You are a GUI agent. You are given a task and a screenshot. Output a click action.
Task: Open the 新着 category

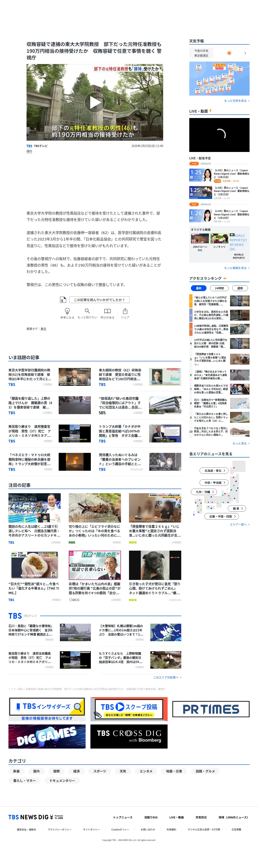16,771
